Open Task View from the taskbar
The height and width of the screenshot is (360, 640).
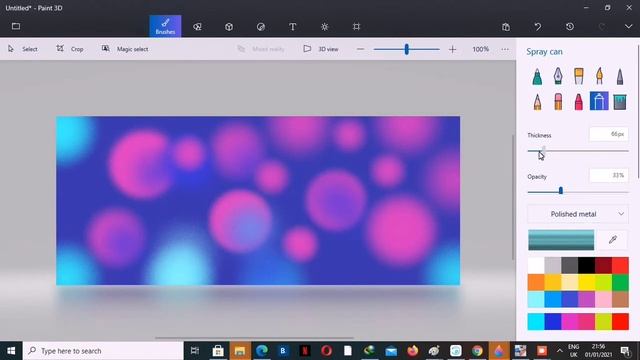pos(195,351)
